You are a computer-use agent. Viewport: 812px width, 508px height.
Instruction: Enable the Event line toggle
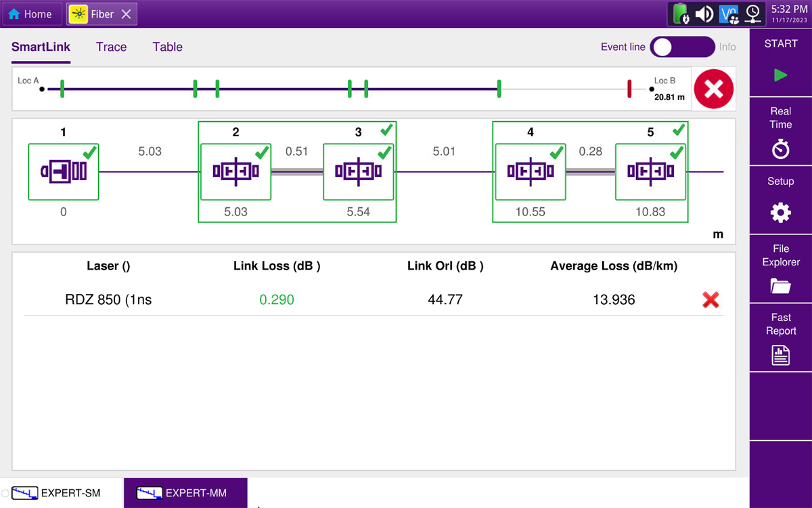point(683,47)
